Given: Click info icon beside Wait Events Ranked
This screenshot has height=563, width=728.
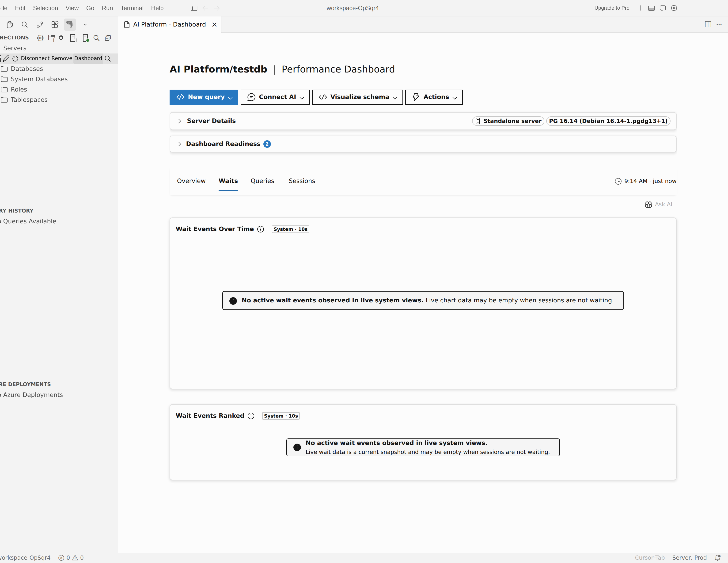Looking at the screenshot, I should [x=251, y=416].
